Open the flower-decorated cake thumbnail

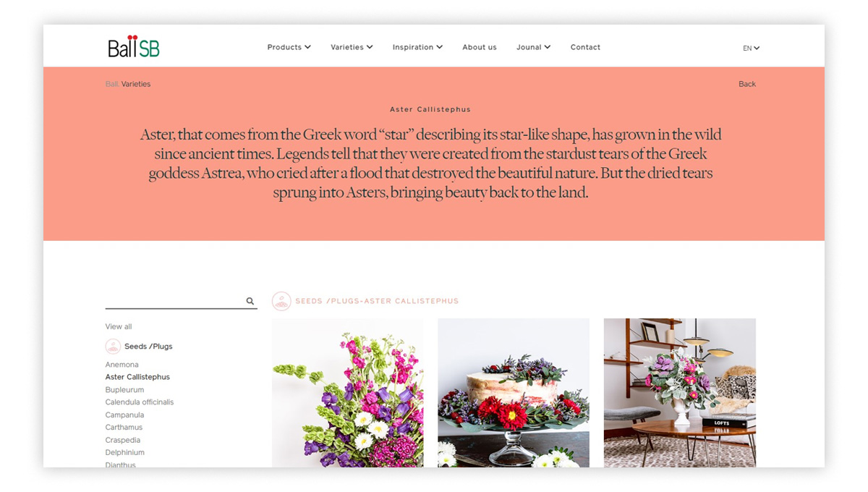click(x=514, y=393)
